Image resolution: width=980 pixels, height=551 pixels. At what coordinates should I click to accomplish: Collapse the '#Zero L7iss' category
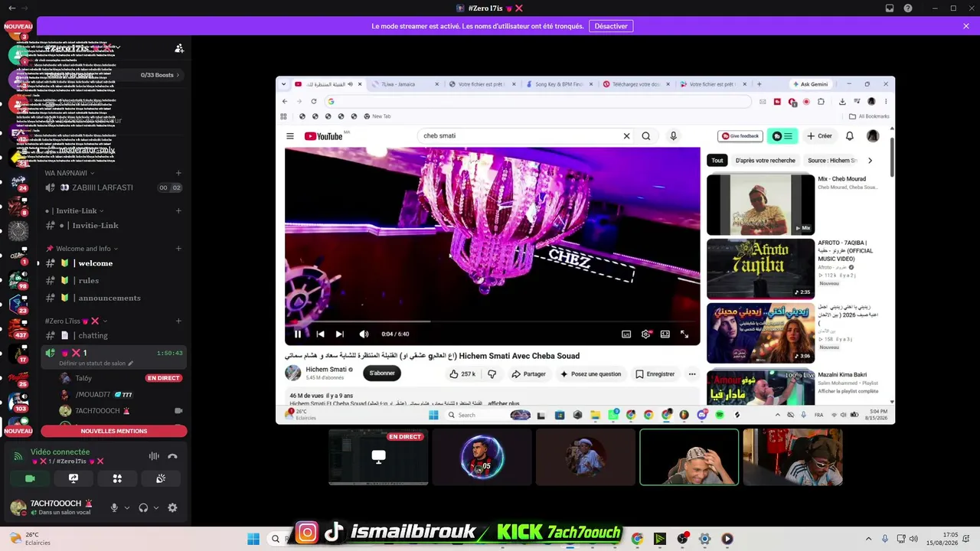click(x=74, y=321)
